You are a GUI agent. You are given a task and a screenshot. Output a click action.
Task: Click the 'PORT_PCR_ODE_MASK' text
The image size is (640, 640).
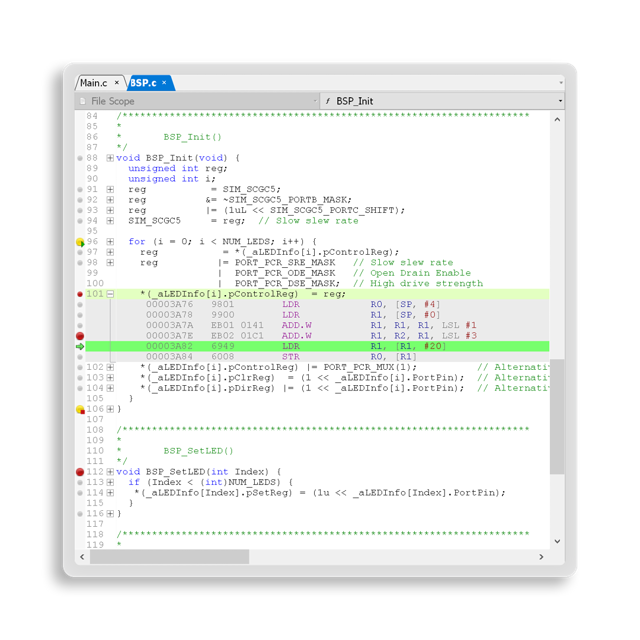click(285, 273)
